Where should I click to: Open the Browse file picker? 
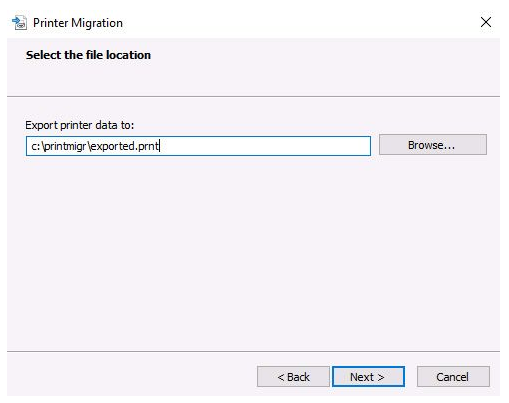433,145
